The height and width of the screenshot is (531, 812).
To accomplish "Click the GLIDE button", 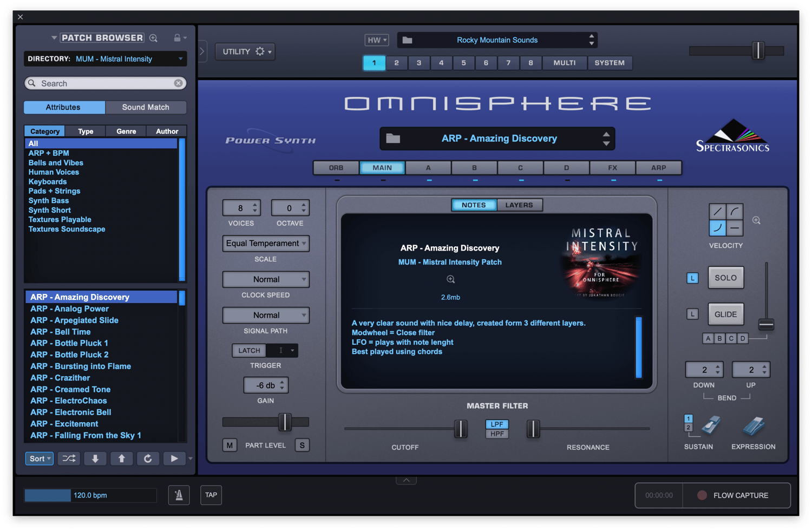I will (725, 314).
